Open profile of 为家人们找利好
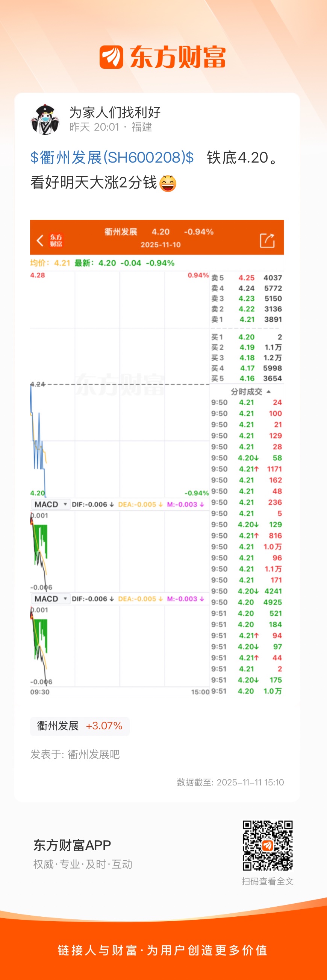 [115, 113]
